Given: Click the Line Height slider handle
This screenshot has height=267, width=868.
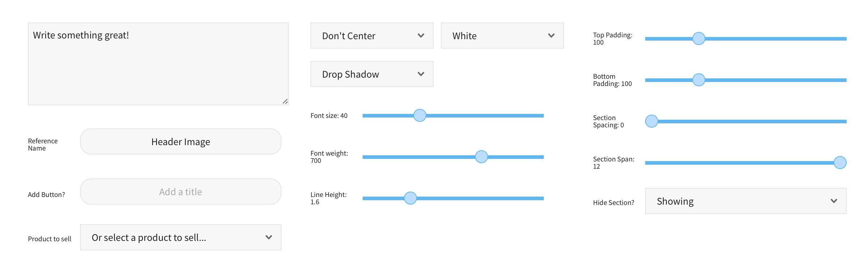Looking at the screenshot, I should point(410,198).
